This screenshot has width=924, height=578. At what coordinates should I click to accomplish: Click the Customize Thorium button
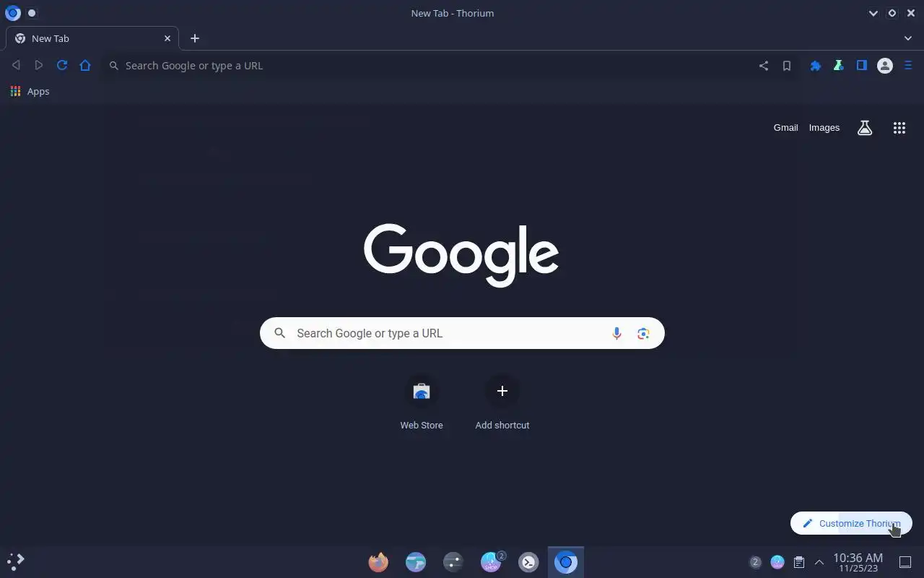pyautogui.click(x=851, y=523)
